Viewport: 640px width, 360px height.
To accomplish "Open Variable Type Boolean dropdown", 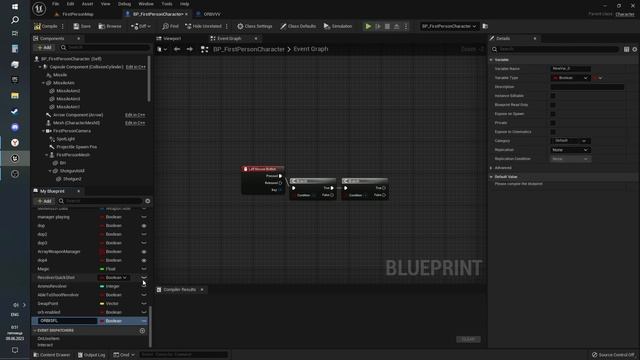I will click(571, 78).
